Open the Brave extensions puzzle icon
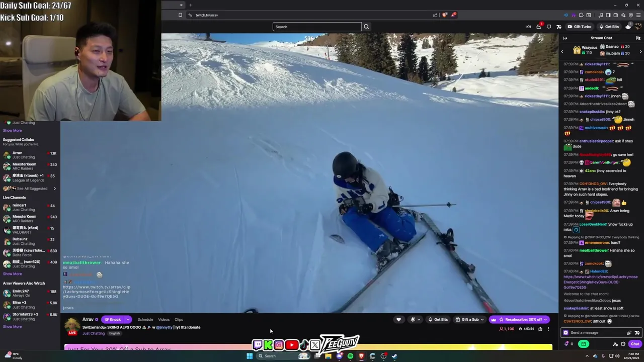644x362 pixels. click(581, 15)
